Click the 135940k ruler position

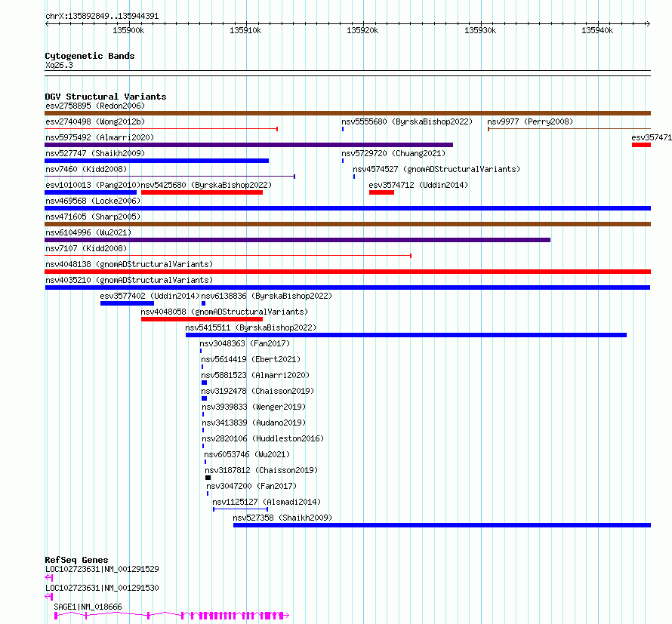(x=597, y=30)
